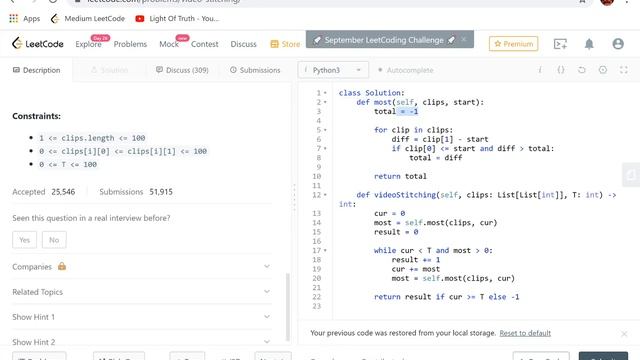Switch to the Solution tab

109,70
